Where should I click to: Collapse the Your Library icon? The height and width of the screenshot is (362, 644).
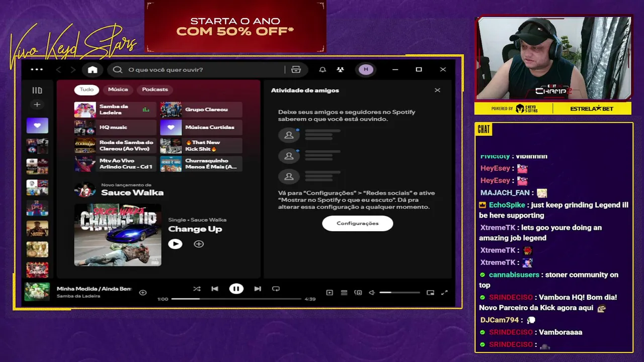[x=37, y=90]
